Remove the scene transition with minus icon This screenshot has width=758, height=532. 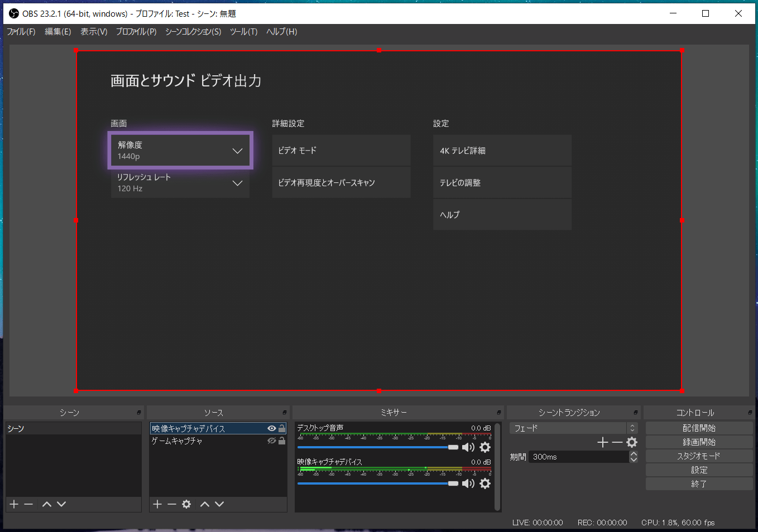coord(617,442)
